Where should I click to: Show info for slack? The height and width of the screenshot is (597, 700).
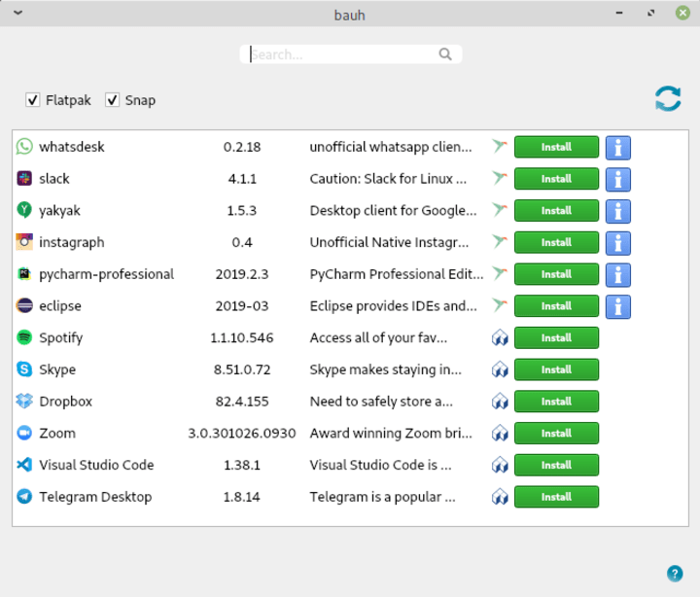[618, 179]
